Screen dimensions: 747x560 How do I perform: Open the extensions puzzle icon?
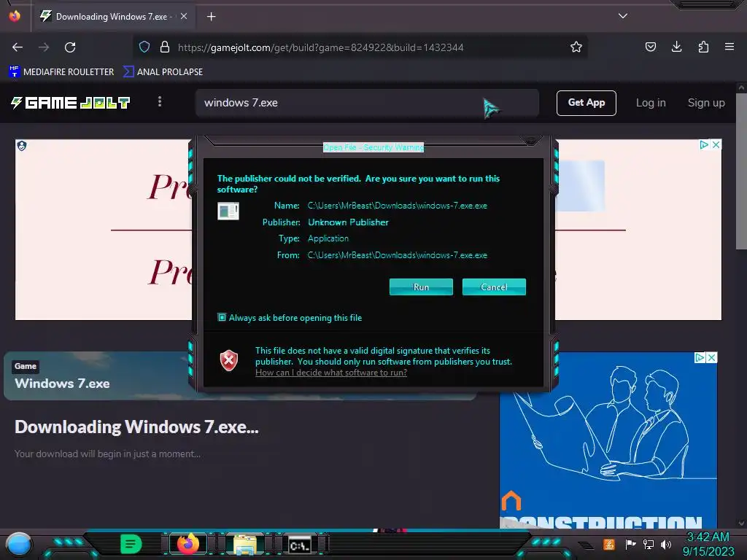pyautogui.click(x=703, y=47)
